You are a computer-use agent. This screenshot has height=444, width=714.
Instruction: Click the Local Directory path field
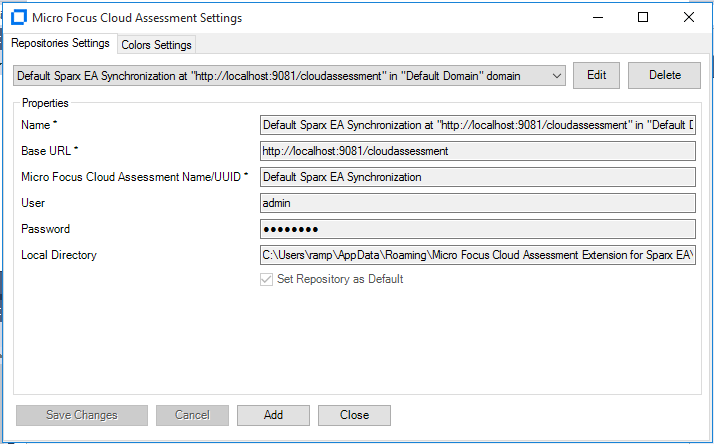pos(478,255)
